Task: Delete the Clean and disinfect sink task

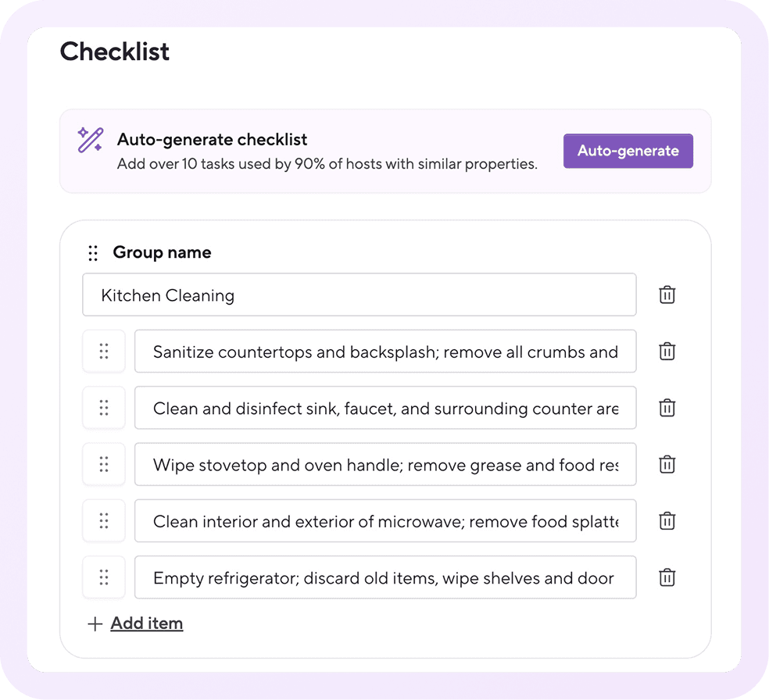Action: coord(667,408)
